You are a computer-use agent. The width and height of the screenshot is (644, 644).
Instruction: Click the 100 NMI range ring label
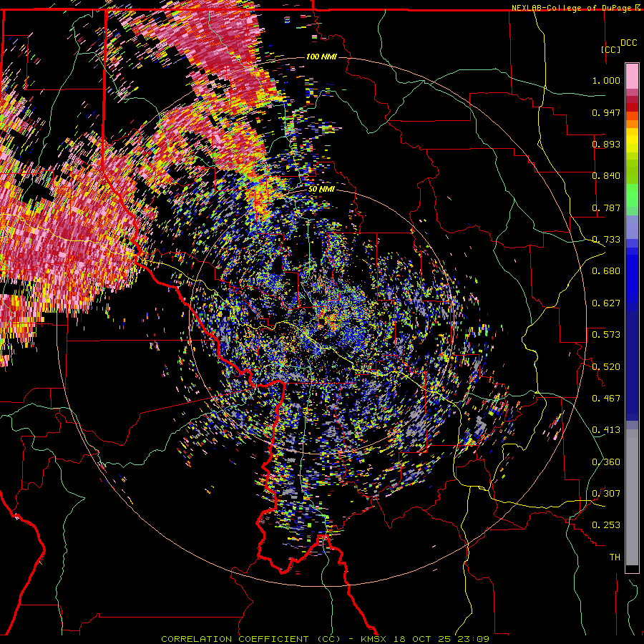pos(321,57)
